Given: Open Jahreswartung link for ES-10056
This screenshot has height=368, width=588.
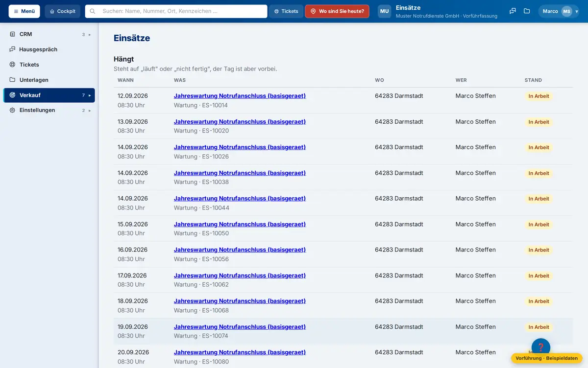Looking at the screenshot, I should [x=240, y=250].
